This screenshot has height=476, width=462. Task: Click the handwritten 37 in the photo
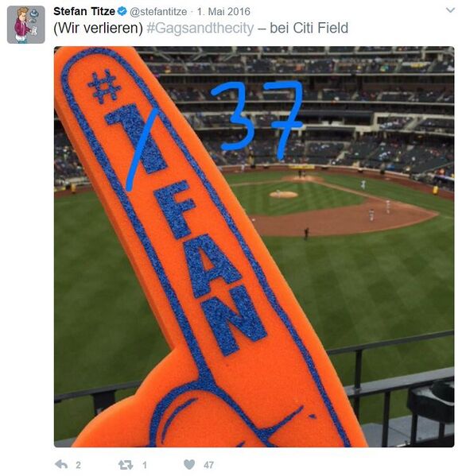pos(258,118)
